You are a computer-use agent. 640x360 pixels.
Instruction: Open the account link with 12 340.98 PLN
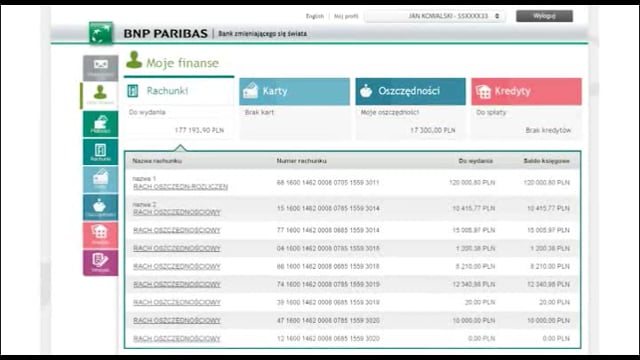click(177, 284)
